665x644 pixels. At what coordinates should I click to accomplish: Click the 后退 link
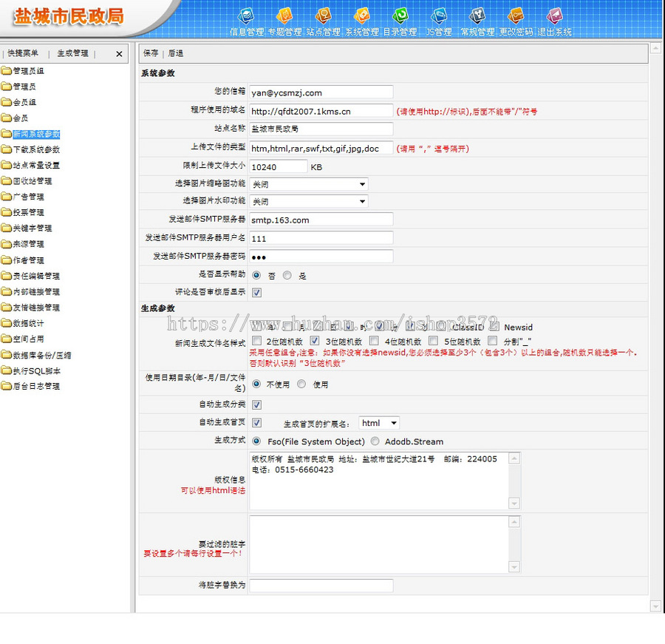(176, 53)
